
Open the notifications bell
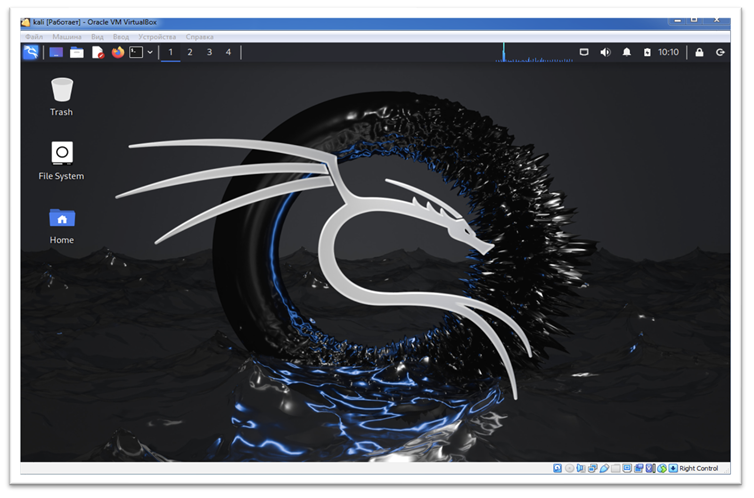[x=627, y=52]
